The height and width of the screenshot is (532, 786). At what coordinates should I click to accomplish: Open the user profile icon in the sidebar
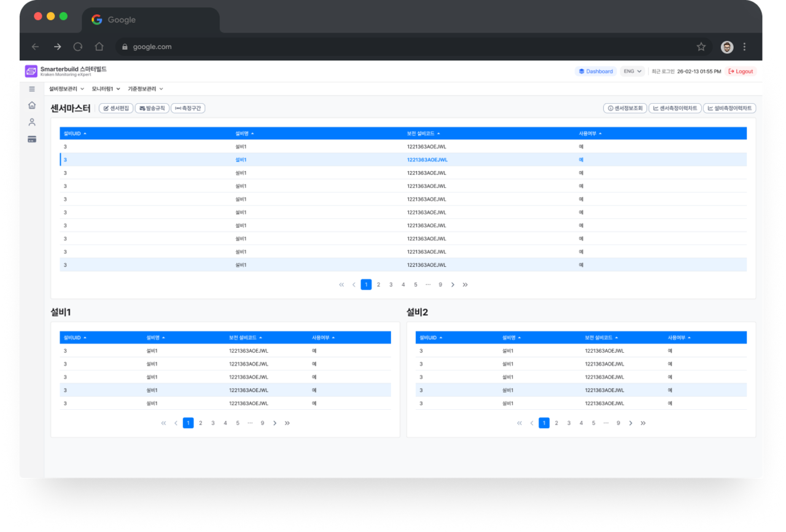point(32,122)
